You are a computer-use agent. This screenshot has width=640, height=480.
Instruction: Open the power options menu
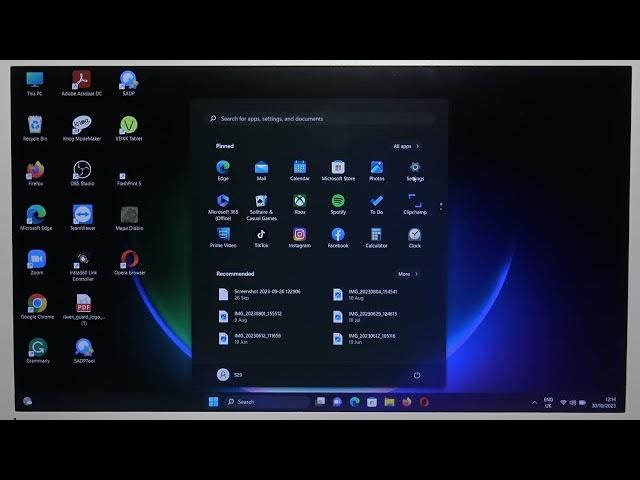416,375
